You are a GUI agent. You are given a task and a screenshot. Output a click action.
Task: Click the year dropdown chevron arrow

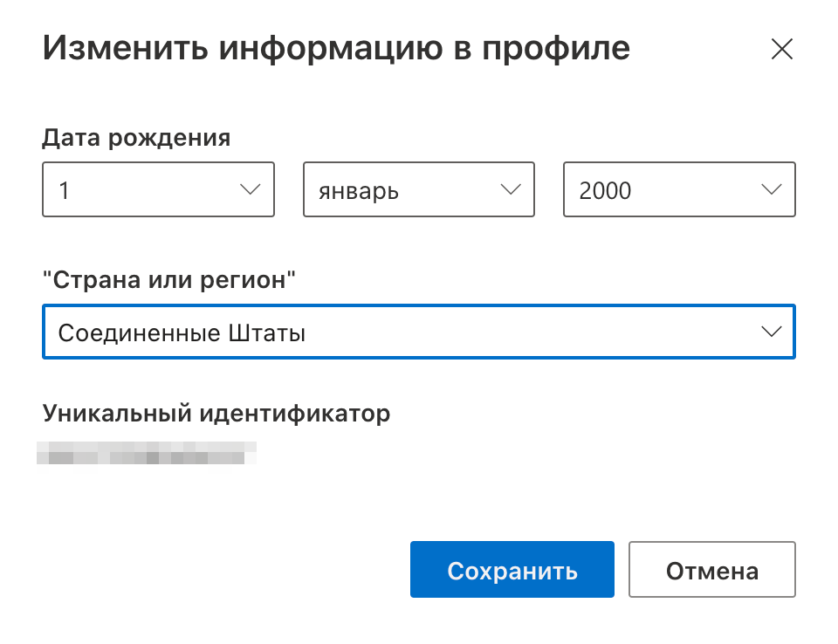tap(771, 189)
